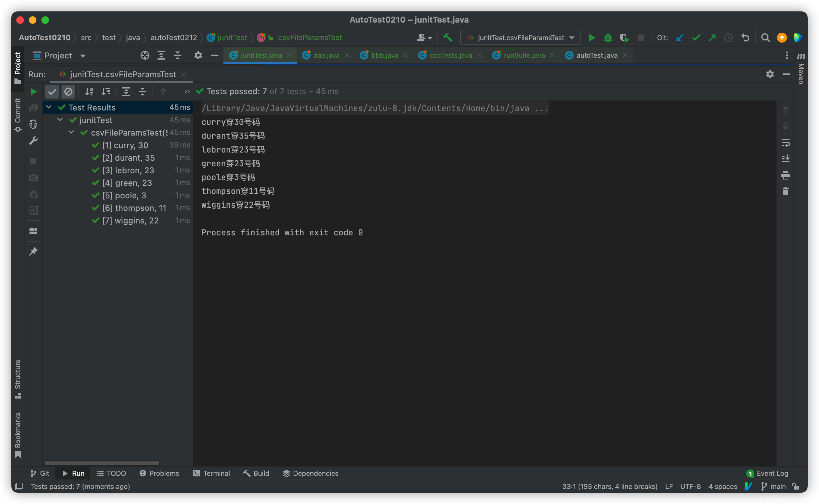Sort test results alphabetically
Image resolution: width=819 pixels, height=504 pixels.
pyautogui.click(x=89, y=91)
